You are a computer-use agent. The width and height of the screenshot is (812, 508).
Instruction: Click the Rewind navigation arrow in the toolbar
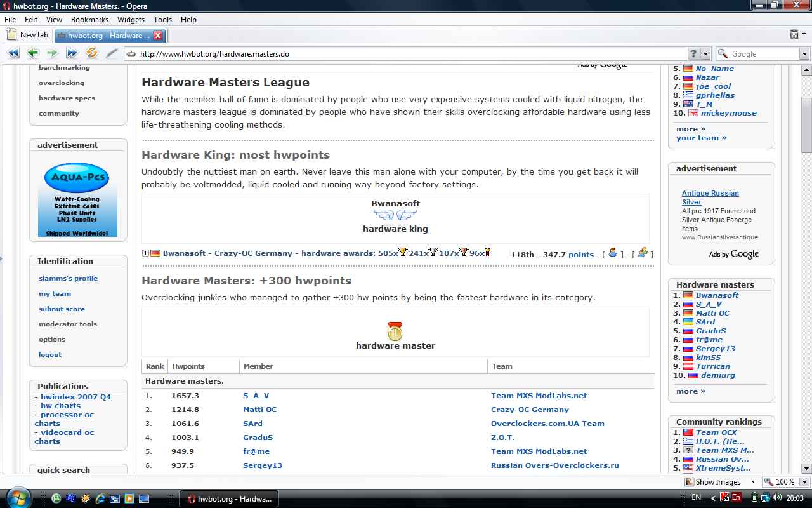pos(13,53)
